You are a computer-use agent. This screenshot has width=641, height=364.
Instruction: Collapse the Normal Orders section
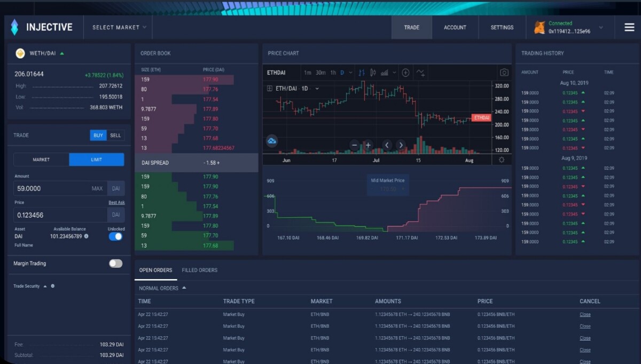pos(184,288)
